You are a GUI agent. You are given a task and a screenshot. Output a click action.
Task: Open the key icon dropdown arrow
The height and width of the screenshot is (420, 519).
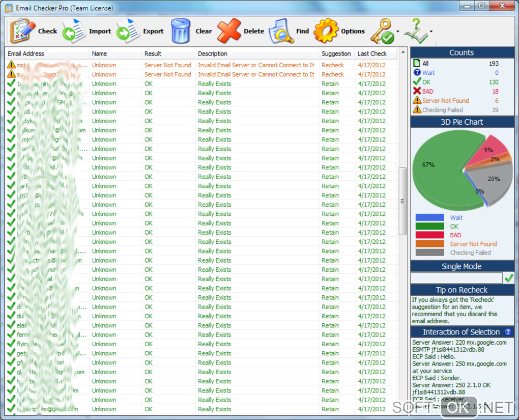coord(398,32)
